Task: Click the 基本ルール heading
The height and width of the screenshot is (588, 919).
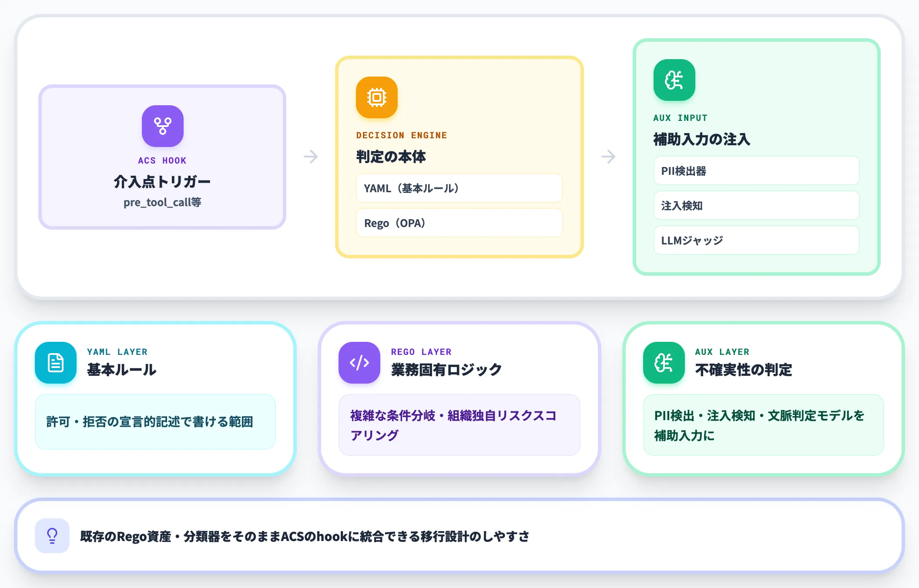Action: point(121,370)
